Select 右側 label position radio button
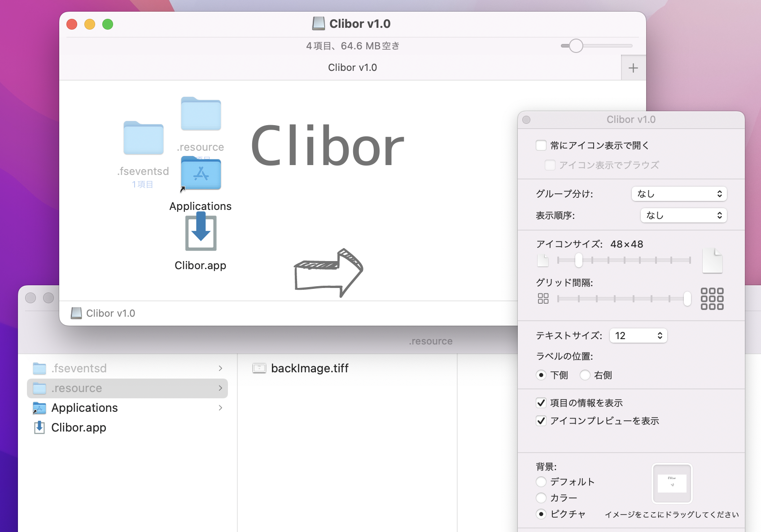 tap(585, 375)
